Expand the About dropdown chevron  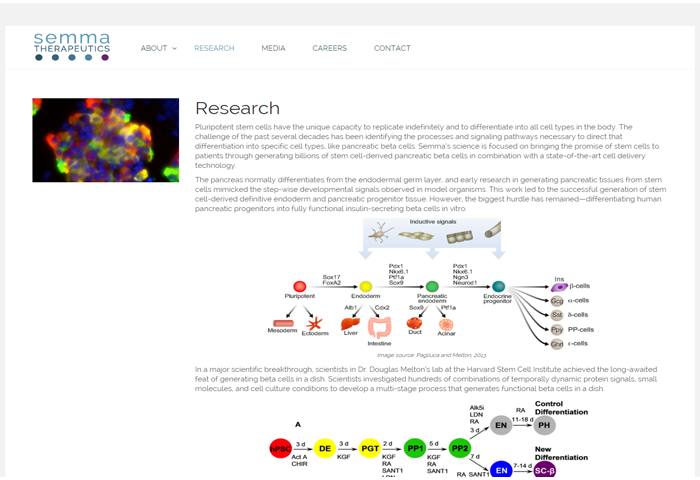coord(175,48)
